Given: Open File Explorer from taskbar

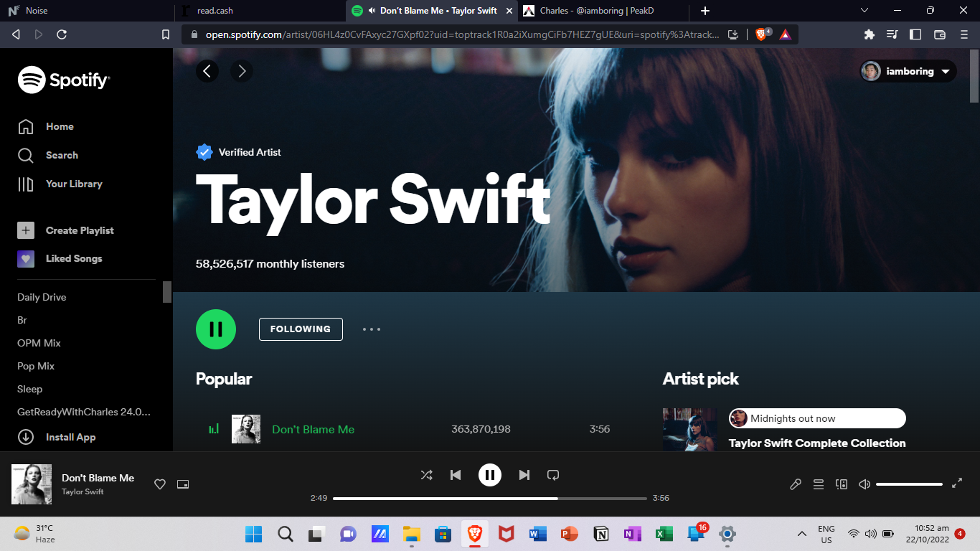Looking at the screenshot, I should [411, 534].
